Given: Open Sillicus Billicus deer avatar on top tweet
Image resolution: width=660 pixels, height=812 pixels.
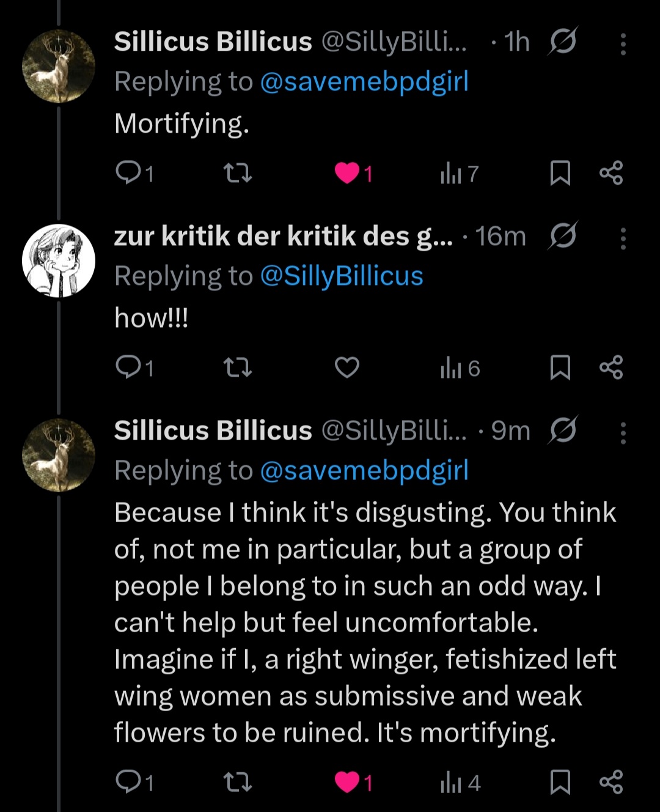Looking at the screenshot, I should (59, 66).
